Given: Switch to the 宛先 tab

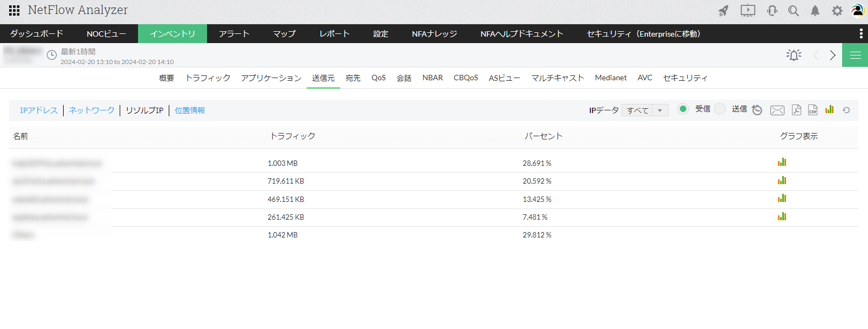Looking at the screenshot, I should [x=353, y=78].
